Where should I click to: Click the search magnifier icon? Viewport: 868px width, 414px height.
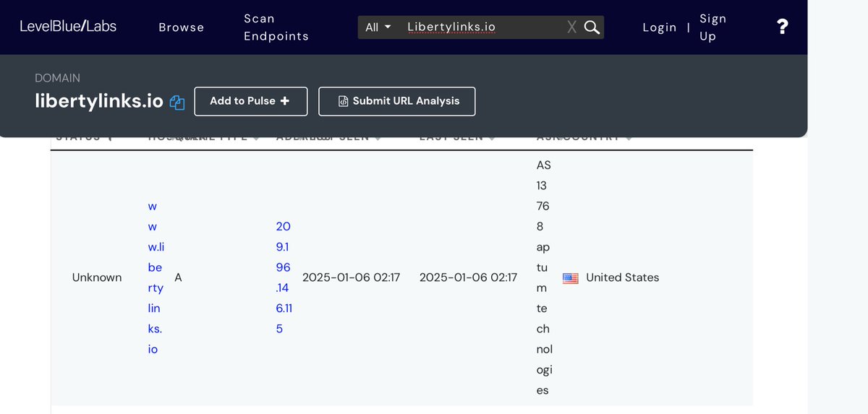coord(592,27)
